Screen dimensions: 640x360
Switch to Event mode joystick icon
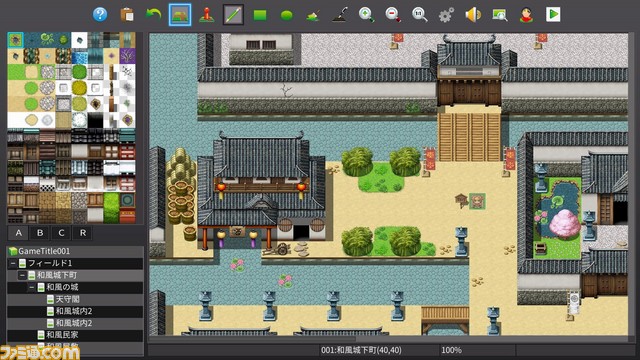(x=207, y=15)
